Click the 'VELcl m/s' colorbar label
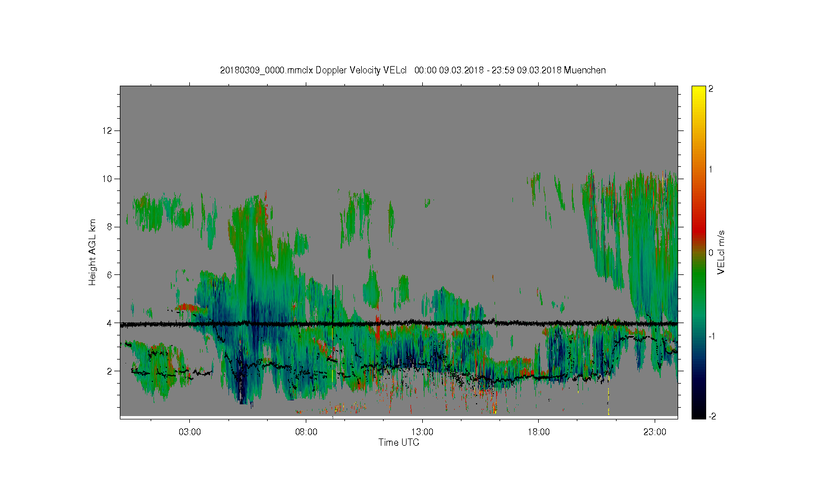This screenshot has width=840, height=504. 721,252
